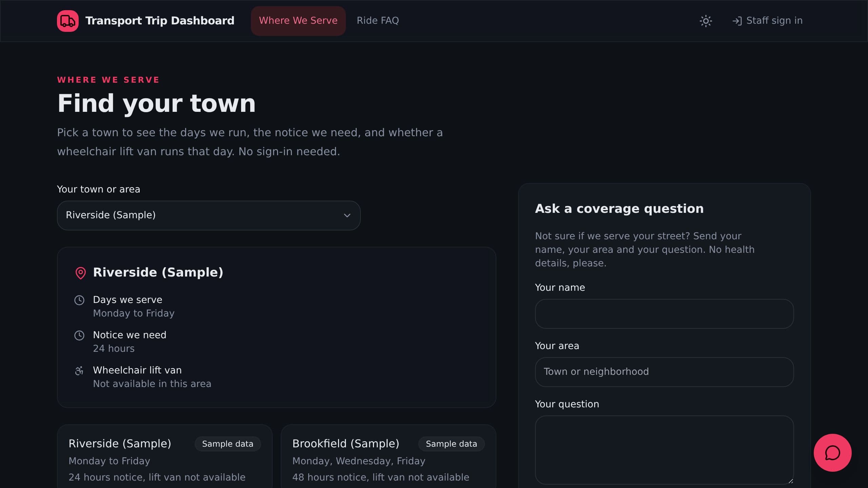Click the wheelchair icon by Wheelchair lift van
The height and width of the screenshot is (488, 868).
coord(79,371)
